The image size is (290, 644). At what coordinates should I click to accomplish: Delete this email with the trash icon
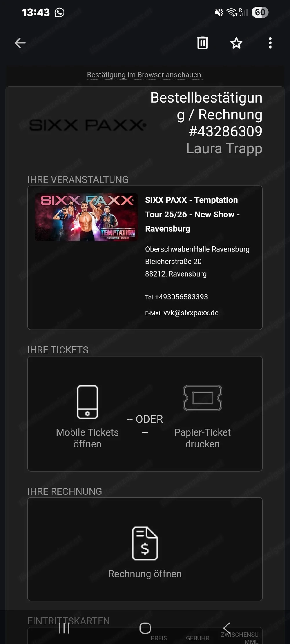[x=202, y=43]
